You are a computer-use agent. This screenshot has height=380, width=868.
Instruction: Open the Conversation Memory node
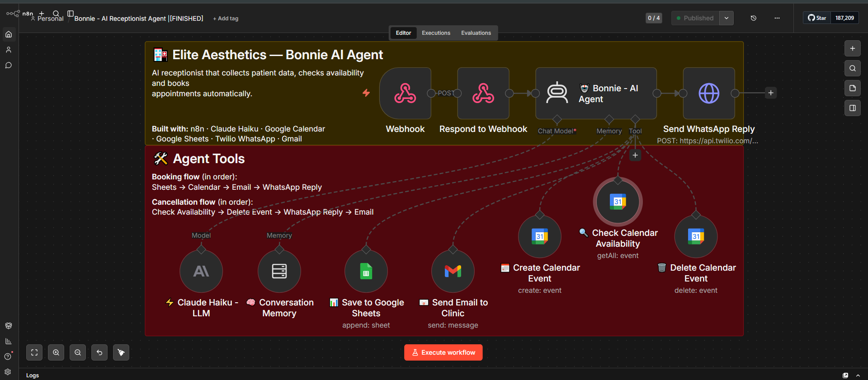pos(279,271)
